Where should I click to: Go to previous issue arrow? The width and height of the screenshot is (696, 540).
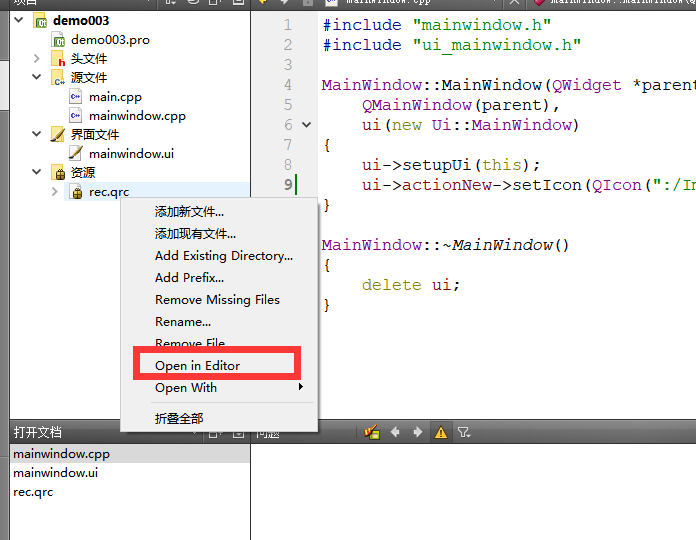coord(395,432)
